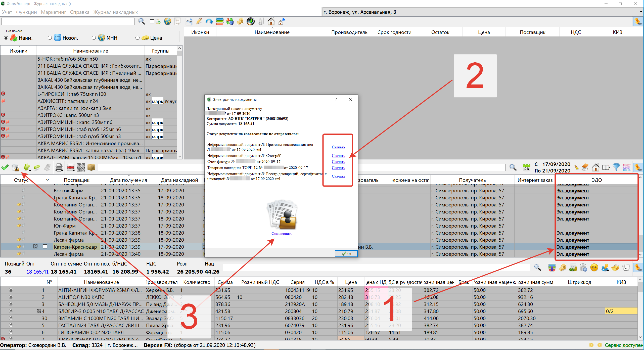Select the Цена search type radio
The width and height of the screenshot is (644, 350).
(x=137, y=38)
